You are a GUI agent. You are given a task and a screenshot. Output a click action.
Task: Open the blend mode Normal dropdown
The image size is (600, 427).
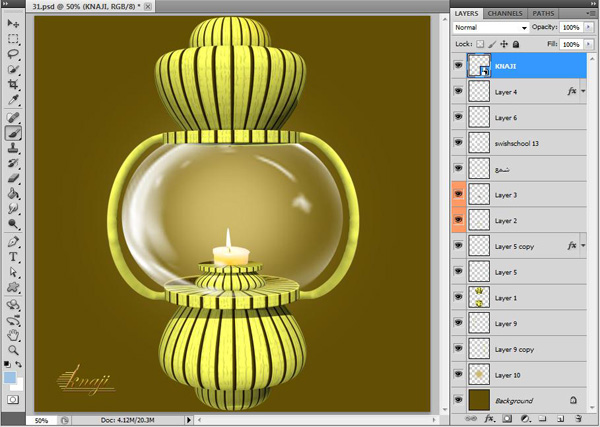pos(500,28)
